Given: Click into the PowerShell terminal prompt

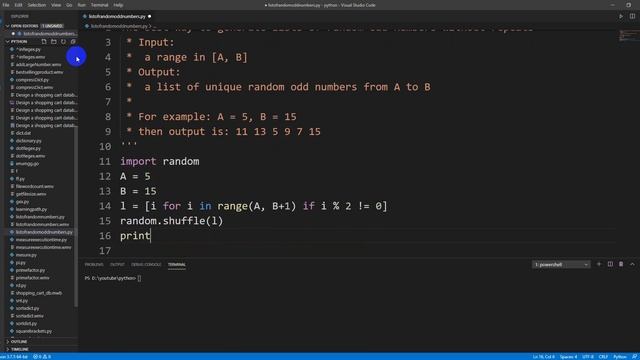Looking at the screenshot, I should tap(139, 278).
